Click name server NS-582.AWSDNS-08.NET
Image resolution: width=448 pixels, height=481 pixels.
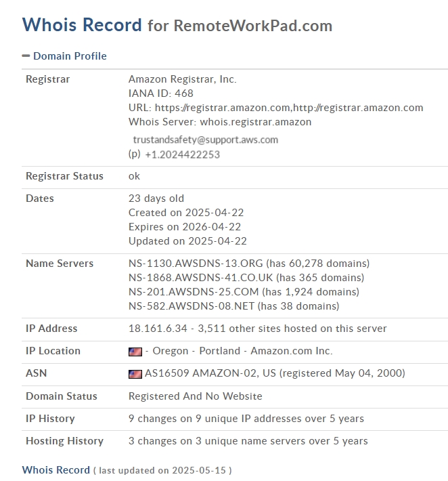tap(192, 306)
